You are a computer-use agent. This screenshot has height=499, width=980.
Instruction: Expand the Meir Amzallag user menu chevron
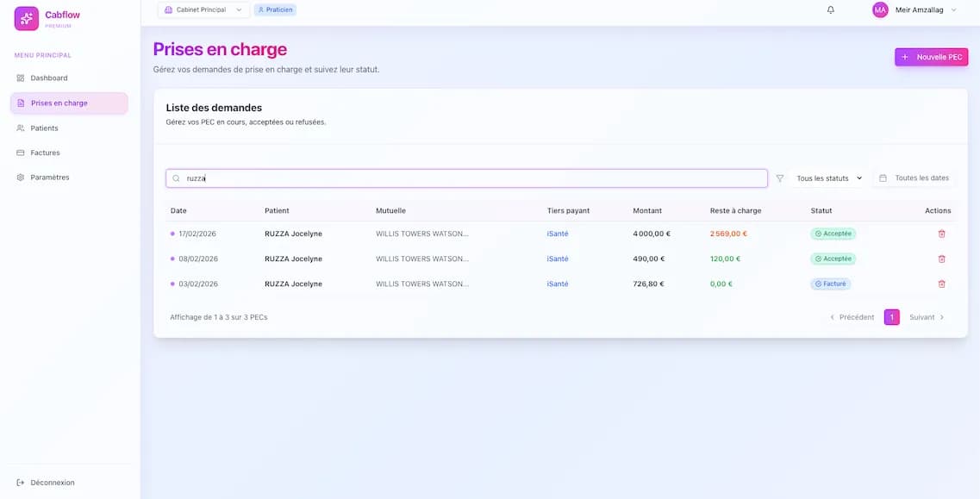coord(953,10)
